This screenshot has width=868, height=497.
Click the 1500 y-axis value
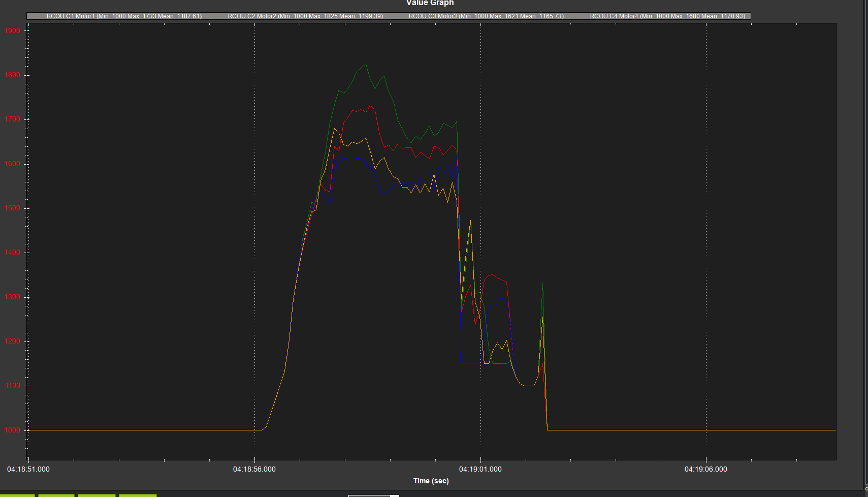(13, 208)
